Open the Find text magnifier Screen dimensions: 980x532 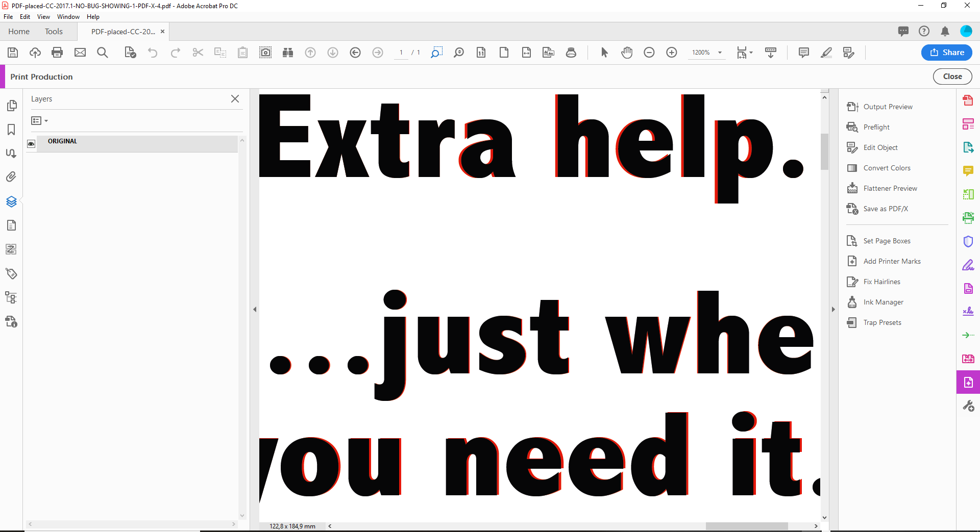pyautogui.click(x=103, y=53)
